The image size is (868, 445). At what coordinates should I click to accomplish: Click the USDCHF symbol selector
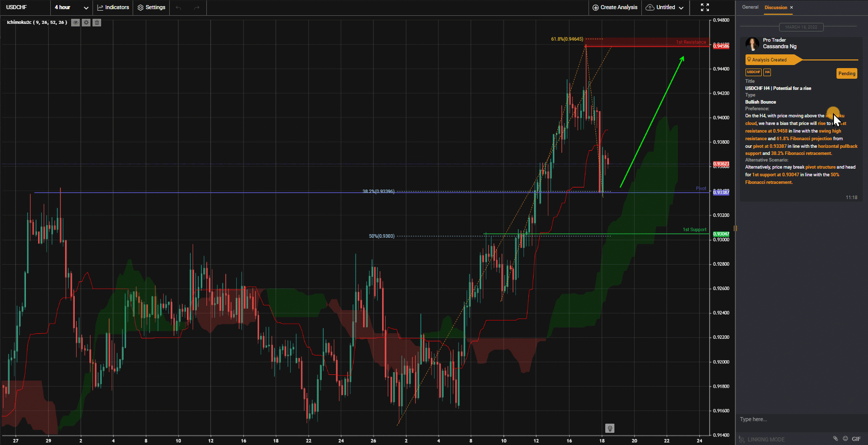point(25,7)
